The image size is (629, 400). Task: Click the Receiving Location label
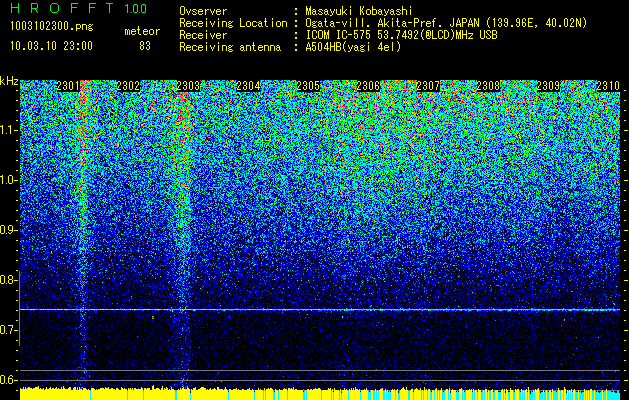(233, 23)
